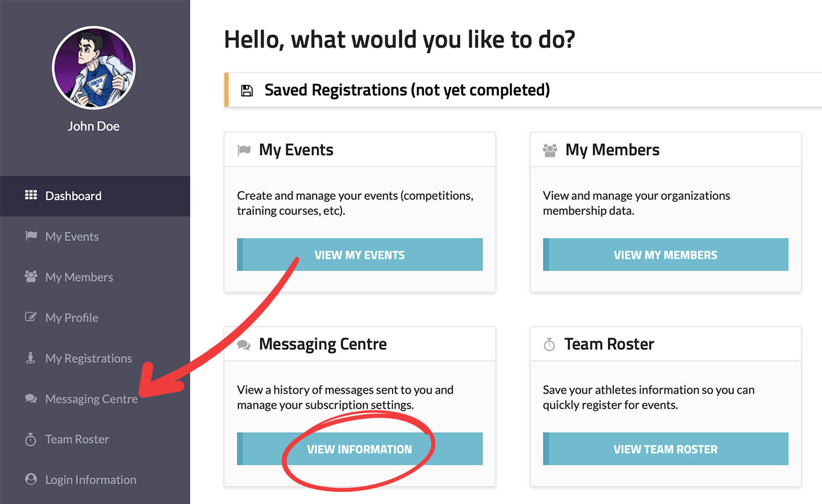Click the people icon beside My Members sidebar
This screenshot has width=822, height=504.
pyautogui.click(x=31, y=277)
